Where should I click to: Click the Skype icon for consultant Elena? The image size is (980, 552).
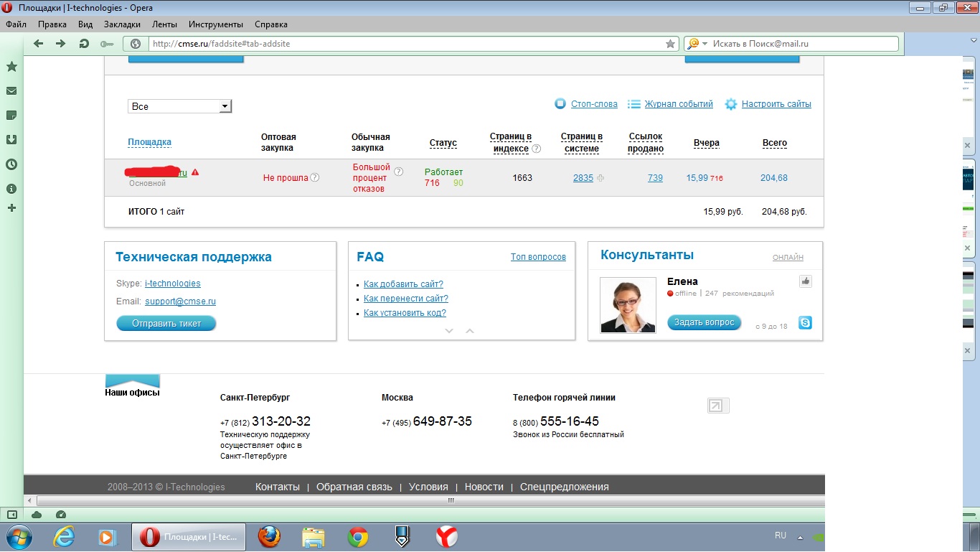[805, 323]
